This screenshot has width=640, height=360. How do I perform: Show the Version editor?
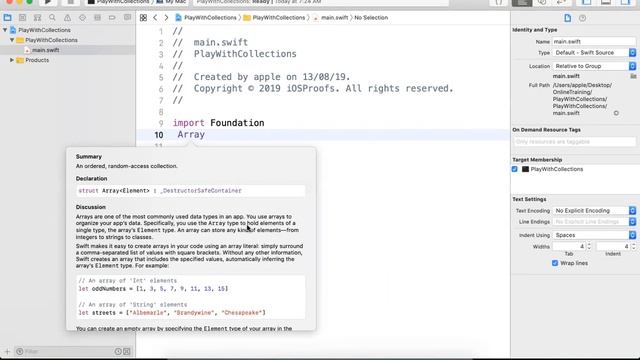coord(562,2)
